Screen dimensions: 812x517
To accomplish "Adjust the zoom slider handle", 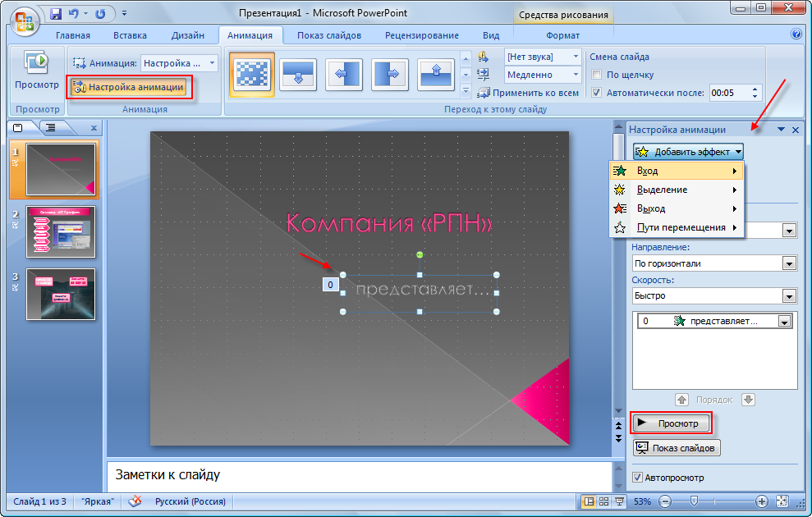I will point(694,501).
